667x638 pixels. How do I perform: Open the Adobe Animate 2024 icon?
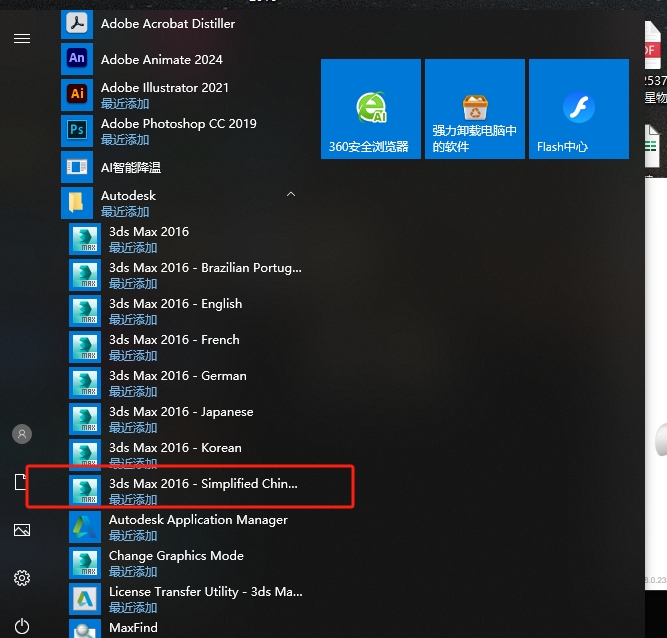pos(77,59)
